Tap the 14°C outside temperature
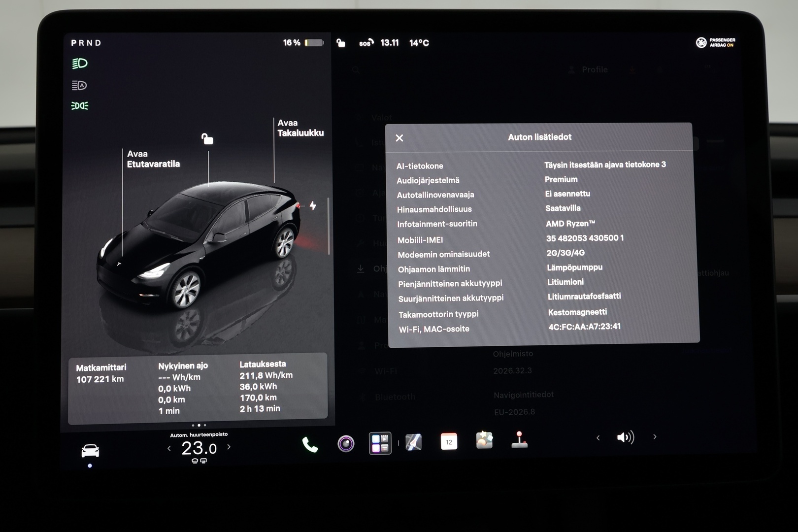The width and height of the screenshot is (798, 532). click(419, 43)
